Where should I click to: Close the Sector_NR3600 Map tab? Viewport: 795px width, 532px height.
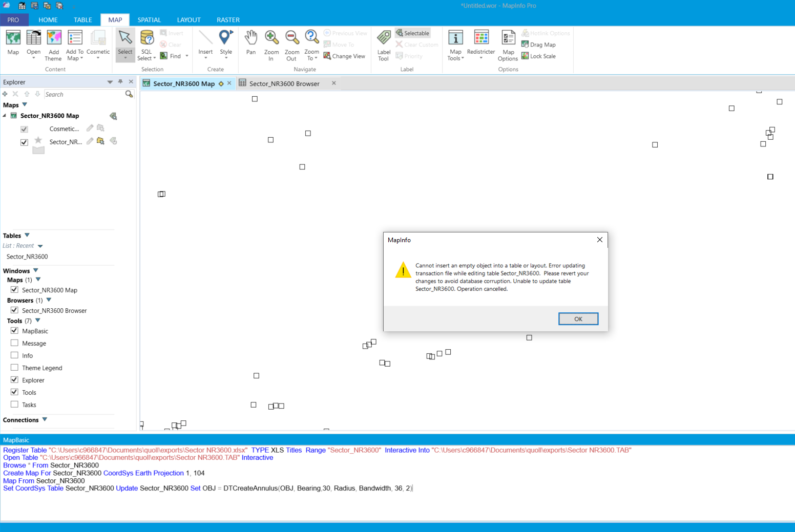click(229, 83)
